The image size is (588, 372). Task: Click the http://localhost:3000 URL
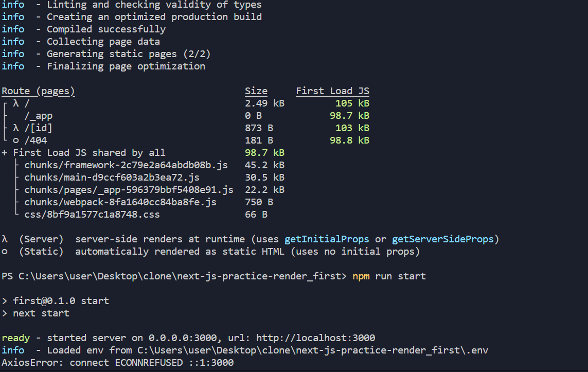click(315, 338)
